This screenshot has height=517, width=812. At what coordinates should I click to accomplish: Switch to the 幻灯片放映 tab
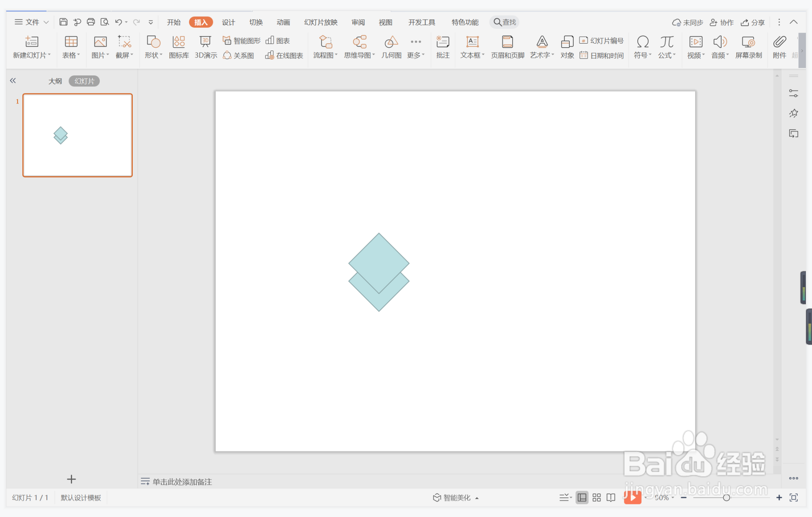point(321,22)
